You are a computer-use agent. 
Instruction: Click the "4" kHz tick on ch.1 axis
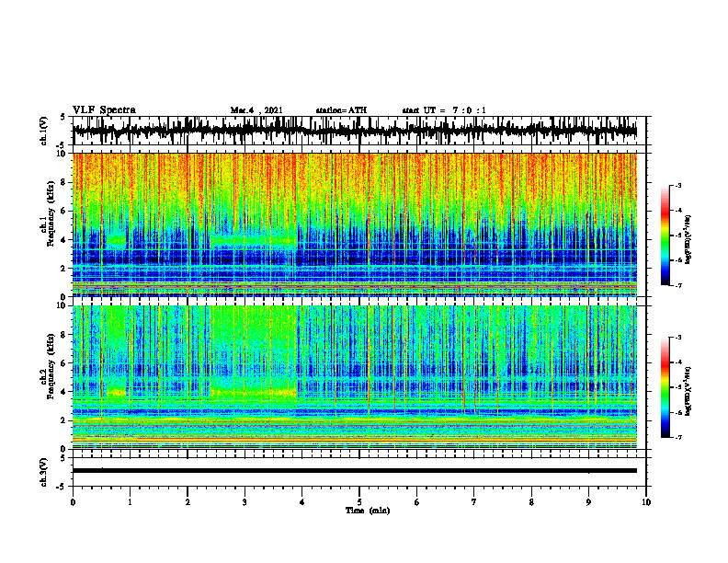point(64,240)
